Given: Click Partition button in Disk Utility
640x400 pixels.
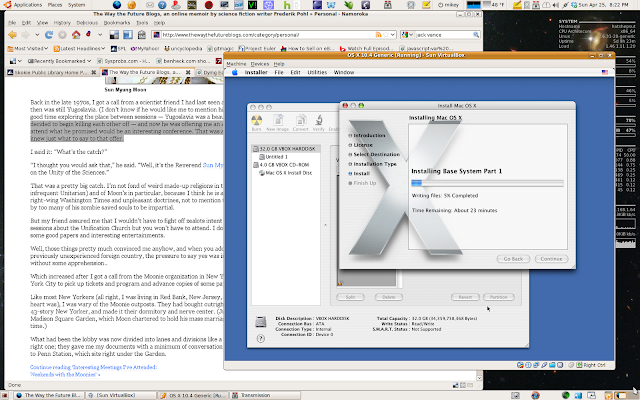Looking at the screenshot, I should coord(499,297).
